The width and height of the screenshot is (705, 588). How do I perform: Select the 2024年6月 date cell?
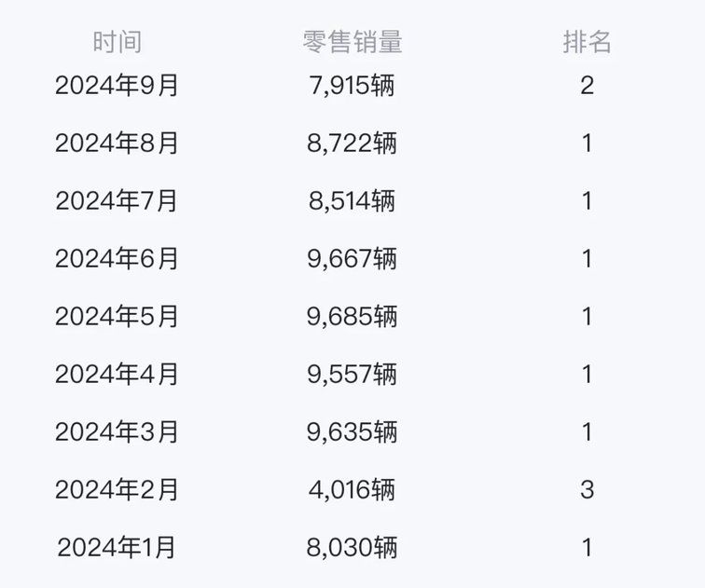[x=117, y=259]
